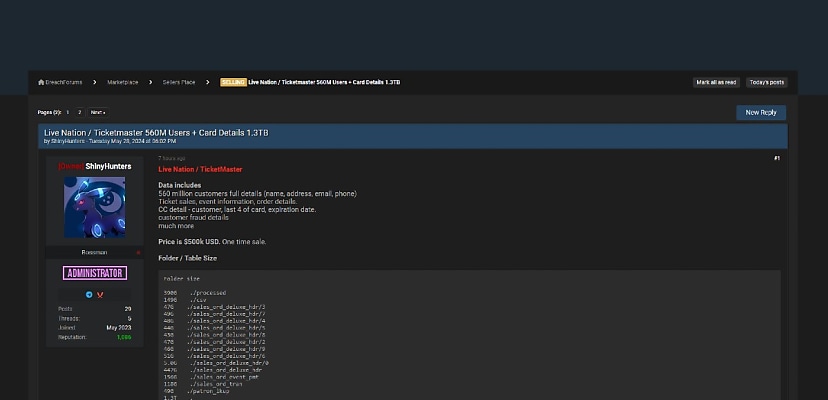Click Mark all as read button

pyautogui.click(x=716, y=82)
